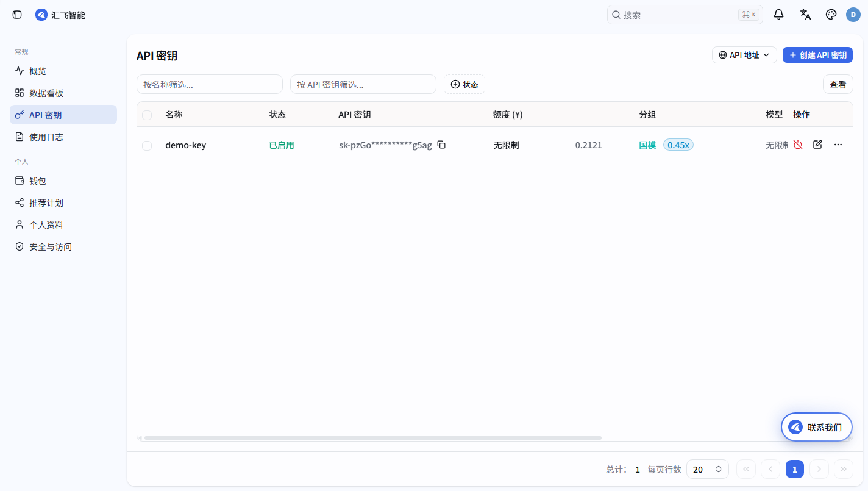Viewport: 868px width, 491px height.
Task: Go to the first page
Action: 746,469
